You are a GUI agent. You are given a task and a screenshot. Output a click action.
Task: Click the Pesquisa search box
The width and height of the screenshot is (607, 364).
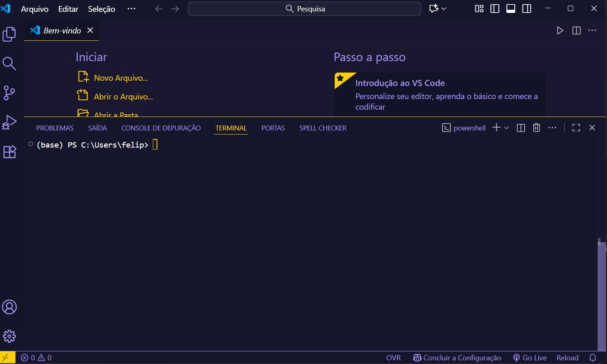click(304, 9)
